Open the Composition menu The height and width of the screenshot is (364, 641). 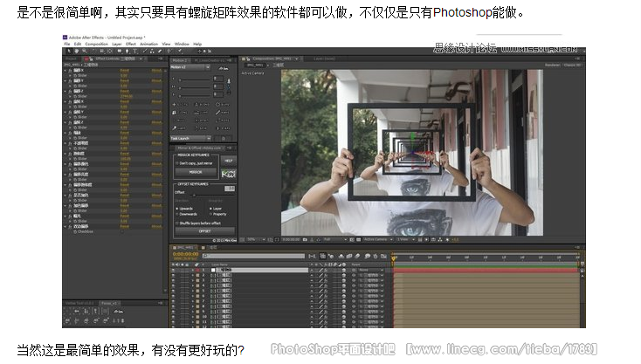coord(96,44)
